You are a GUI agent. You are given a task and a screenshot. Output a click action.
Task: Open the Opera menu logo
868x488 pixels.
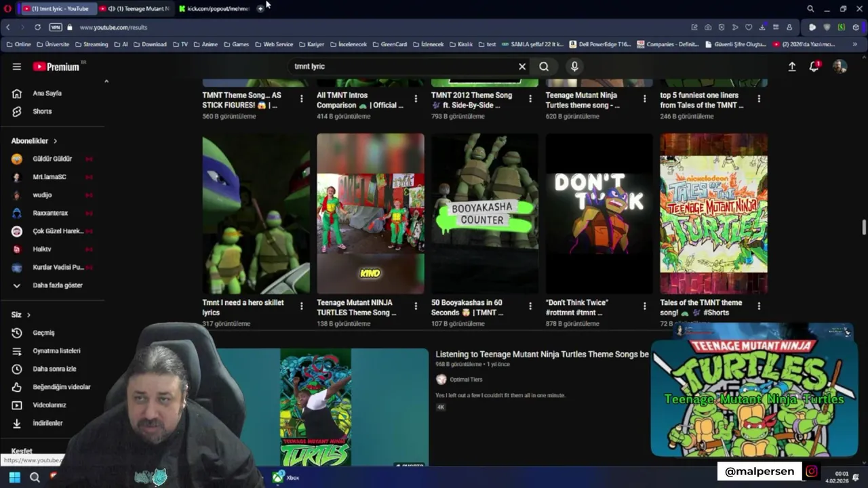pos(7,9)
